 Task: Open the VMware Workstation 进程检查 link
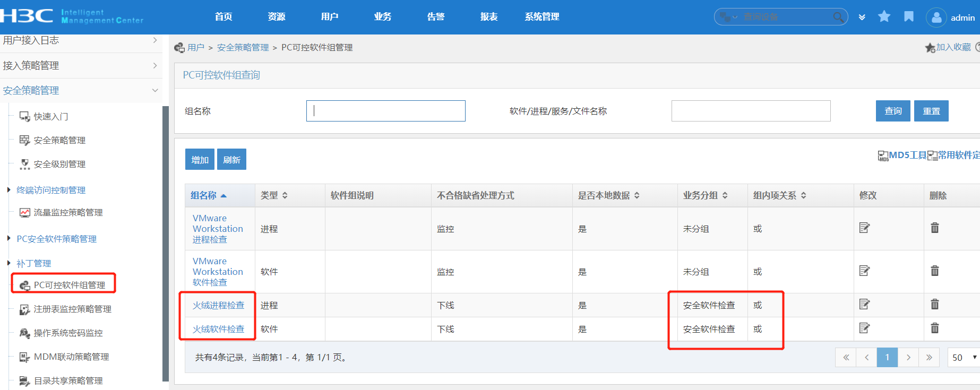(218, 229)
